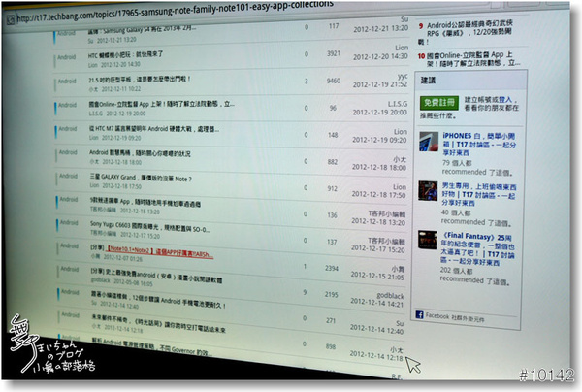Open the iPHONE5 recommendation thumbnail image
This screenshot has width=582, height=392.
click(429, 141)
